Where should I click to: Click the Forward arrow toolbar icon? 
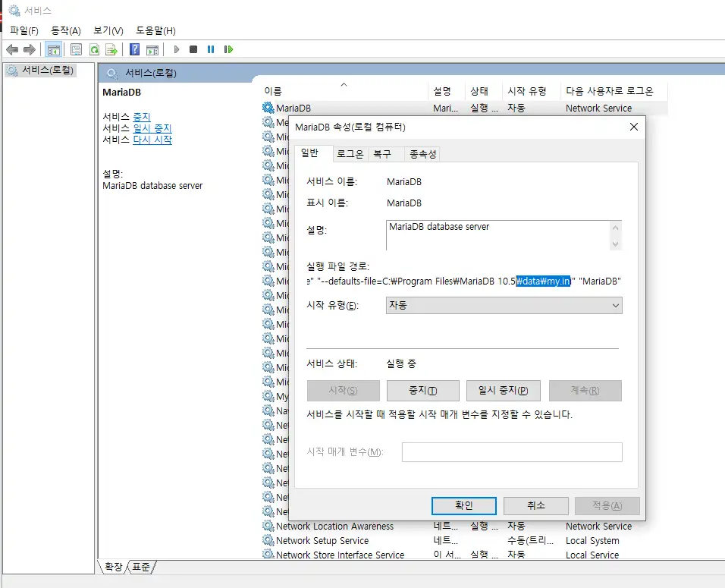(29, 49)
